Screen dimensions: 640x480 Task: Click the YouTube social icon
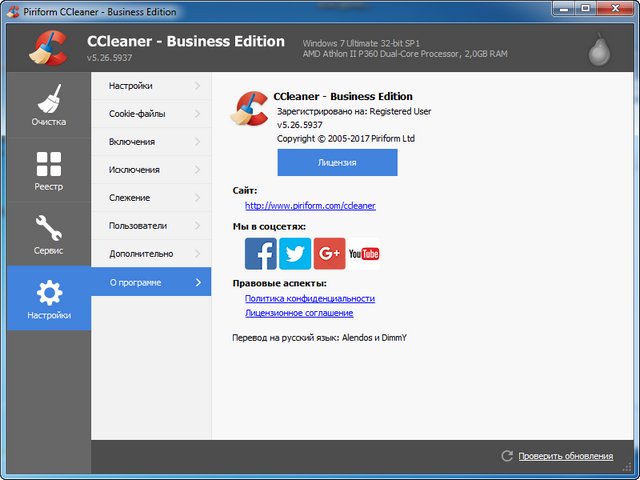coord(364,253)
